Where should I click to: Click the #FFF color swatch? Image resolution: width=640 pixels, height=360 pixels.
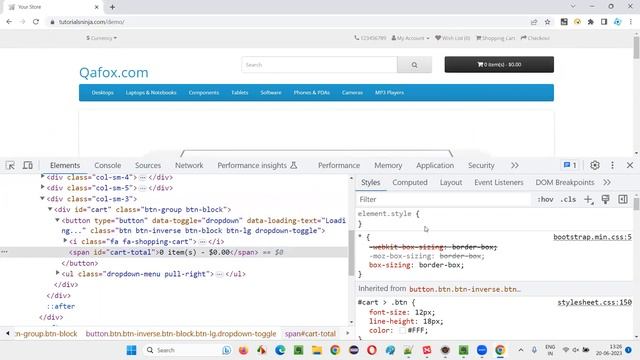402,331
